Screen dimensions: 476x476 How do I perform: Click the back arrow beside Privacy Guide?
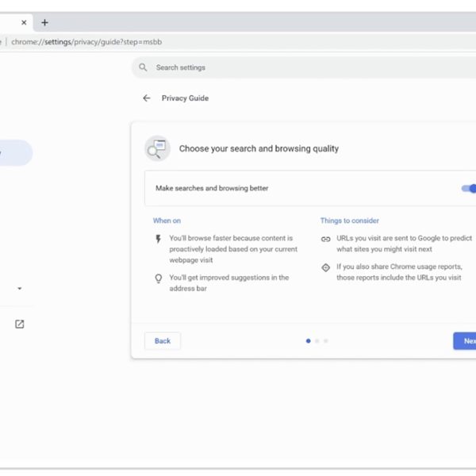[146, 98]
